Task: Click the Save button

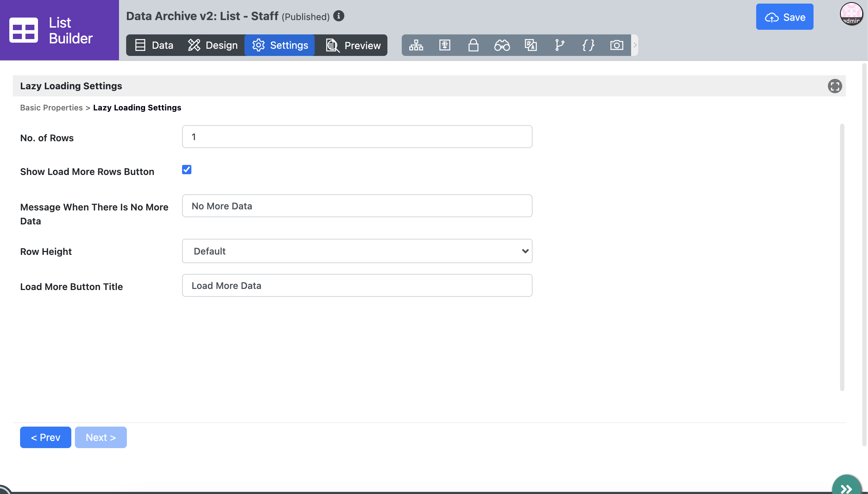Action: click(784, 17)
